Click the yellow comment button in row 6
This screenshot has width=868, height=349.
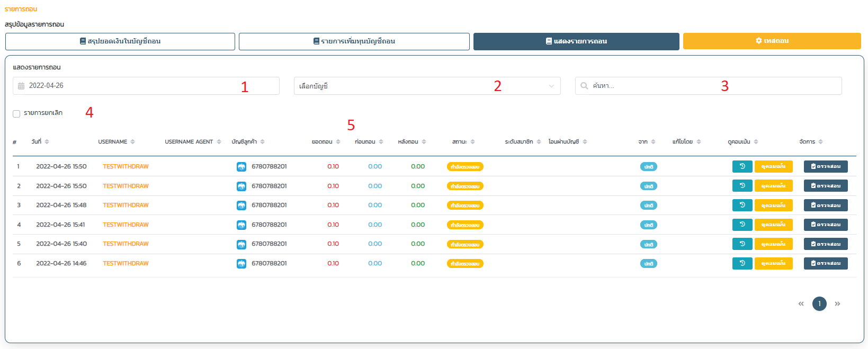pyautogui.click(x=773, y=263)
